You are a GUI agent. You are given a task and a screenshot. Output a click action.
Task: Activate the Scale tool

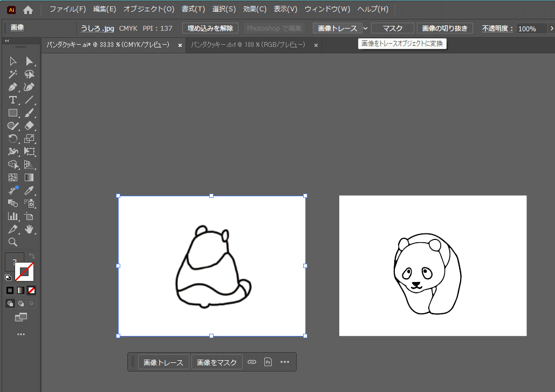(29, 139)
